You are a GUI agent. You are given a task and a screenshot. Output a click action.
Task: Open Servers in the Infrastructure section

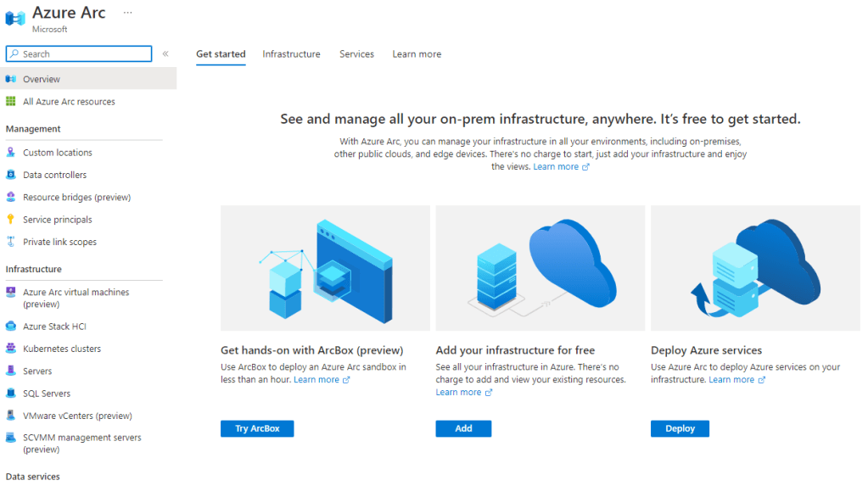coord(37,371)
